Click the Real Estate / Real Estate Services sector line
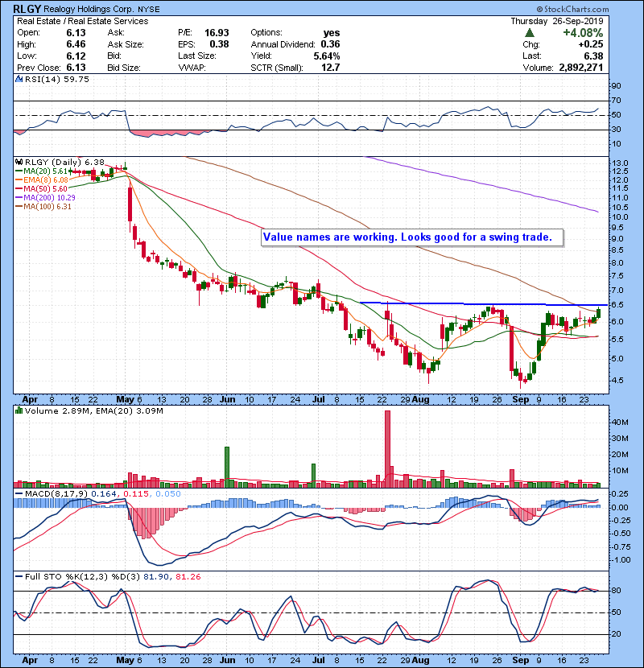Viewport: 644px width, 668px height. [83, 21]
